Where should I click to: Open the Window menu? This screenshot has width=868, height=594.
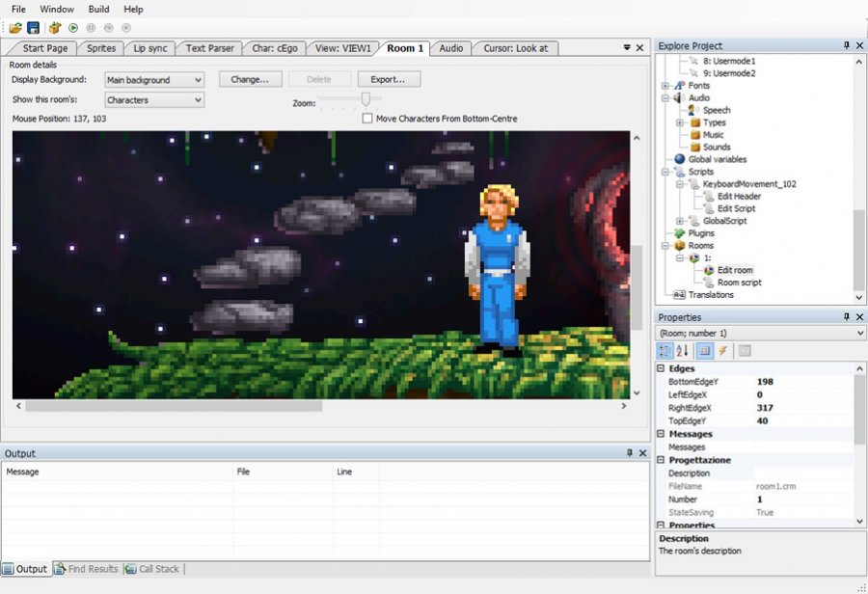57,9
